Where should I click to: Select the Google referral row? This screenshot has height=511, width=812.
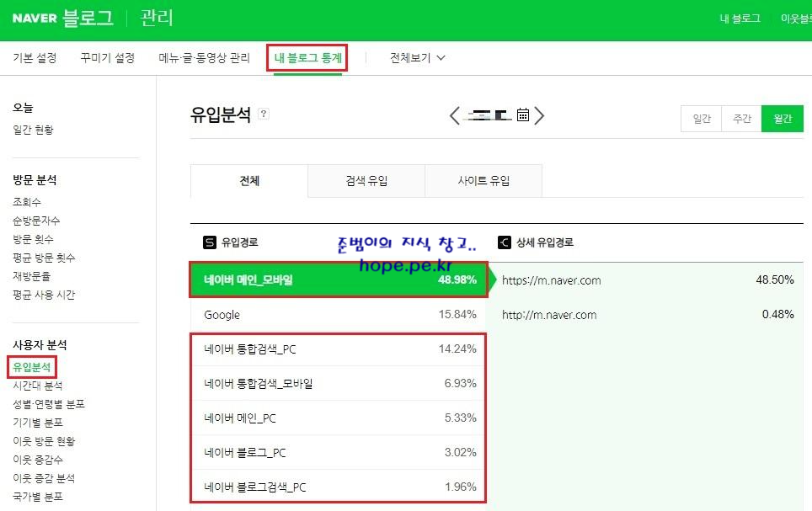pyautogui.click(x=338, y=314)
